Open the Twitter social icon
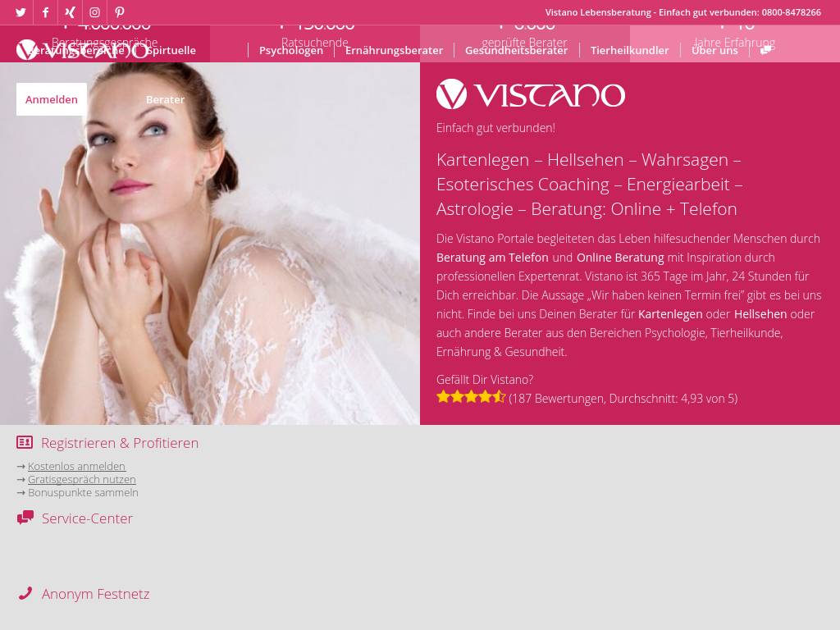The image size is (840, 630). 21,12
